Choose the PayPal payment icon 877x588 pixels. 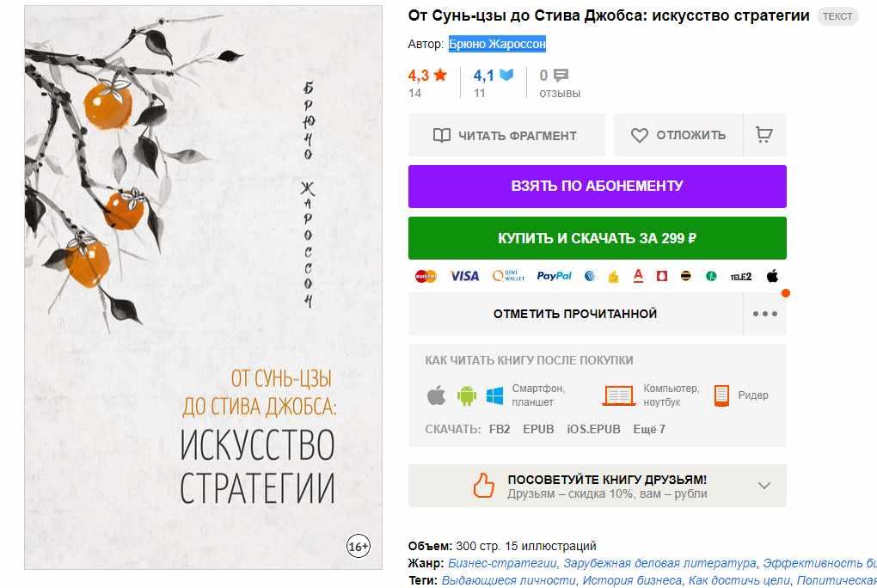(x=554, y=276)
